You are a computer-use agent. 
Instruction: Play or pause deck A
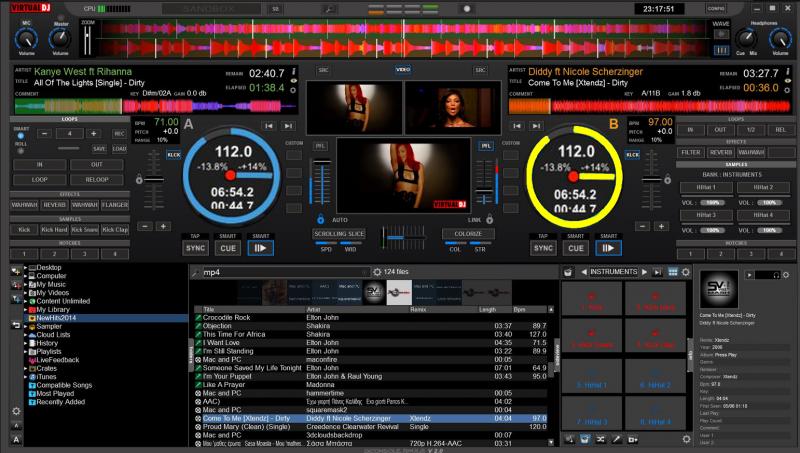[260, 248]
